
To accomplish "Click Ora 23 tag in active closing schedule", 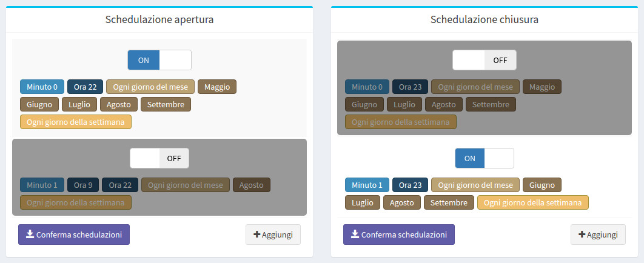I will tap(411, 185).
